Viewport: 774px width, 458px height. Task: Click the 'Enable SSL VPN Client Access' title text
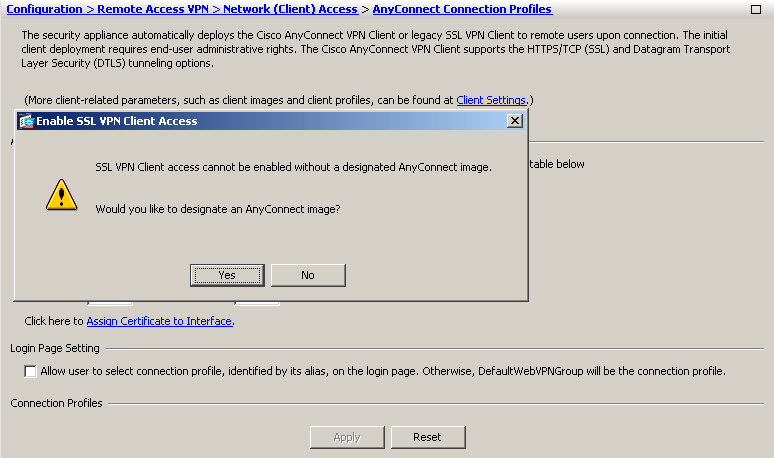[116, 121]
